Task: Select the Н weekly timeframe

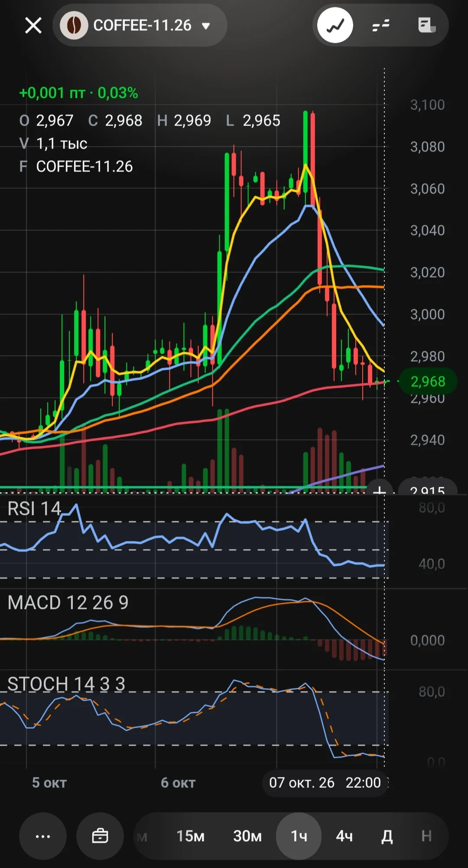Action: [426, 836]
